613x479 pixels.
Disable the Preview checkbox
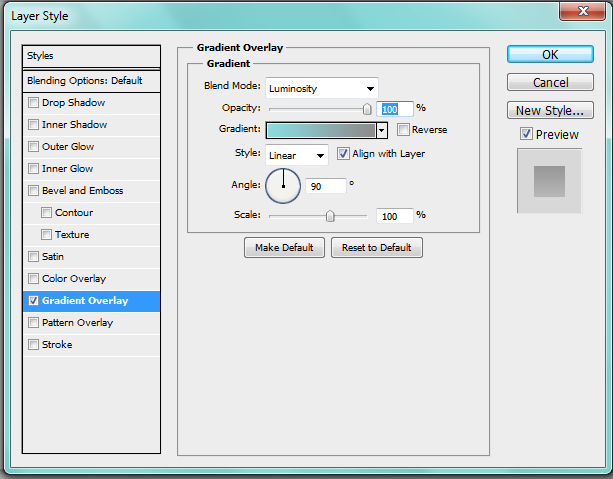pyautogui.click(x=526, y=134)
